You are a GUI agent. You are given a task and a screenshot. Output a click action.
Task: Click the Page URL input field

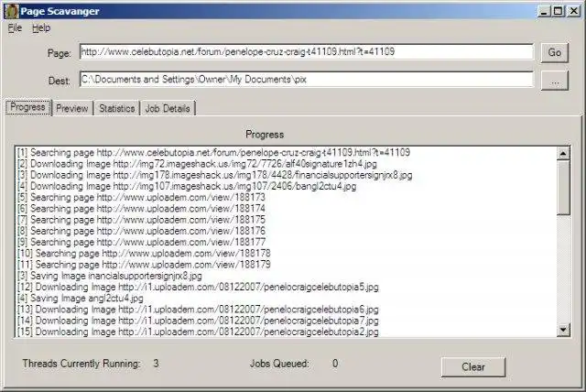[x=307, y=52]
